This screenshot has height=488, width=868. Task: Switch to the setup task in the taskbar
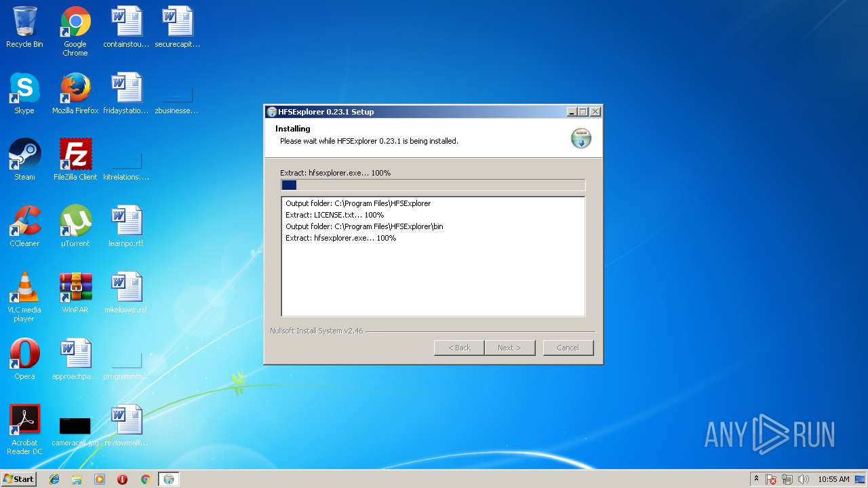tap(169, 479)
